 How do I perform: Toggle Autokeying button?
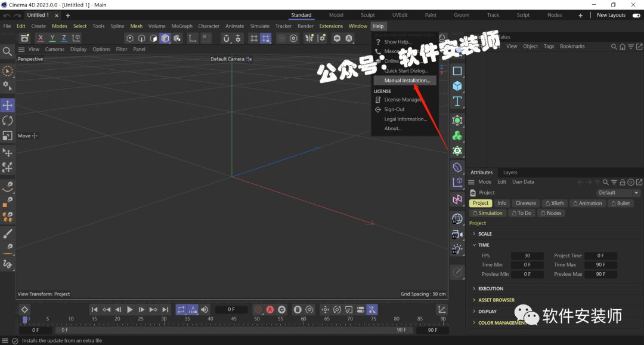(270, 310)
